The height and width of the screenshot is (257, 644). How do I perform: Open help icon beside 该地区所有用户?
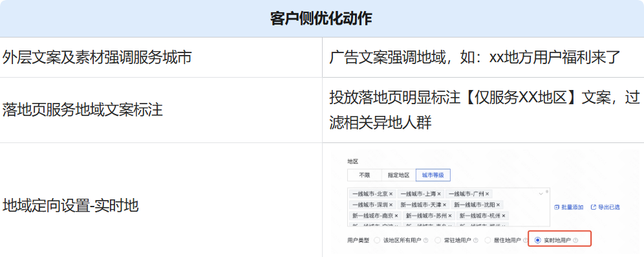[425, 240]
